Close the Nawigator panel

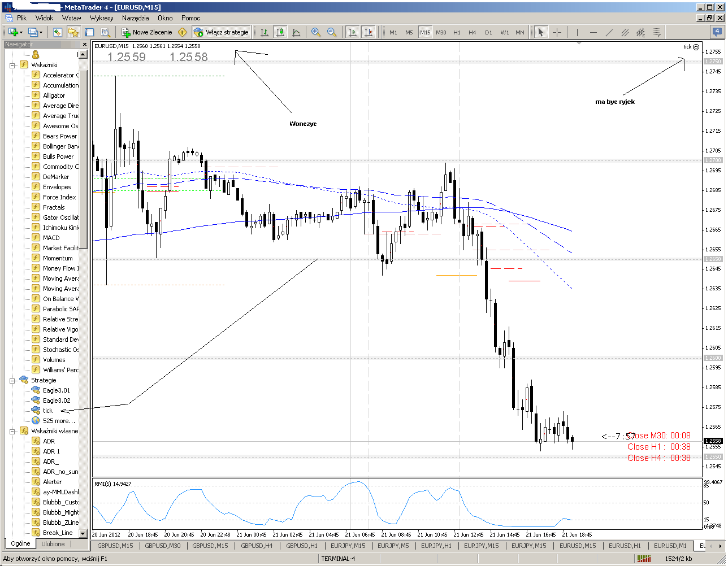pyautogui.click(x=85, y=44)
